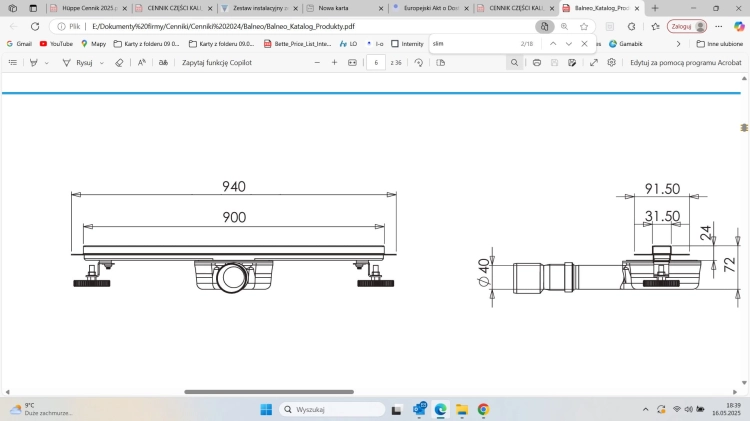Select the Rysuj drawing tool
The height and width of the screenshot is (421, 750).
point(77,63)
